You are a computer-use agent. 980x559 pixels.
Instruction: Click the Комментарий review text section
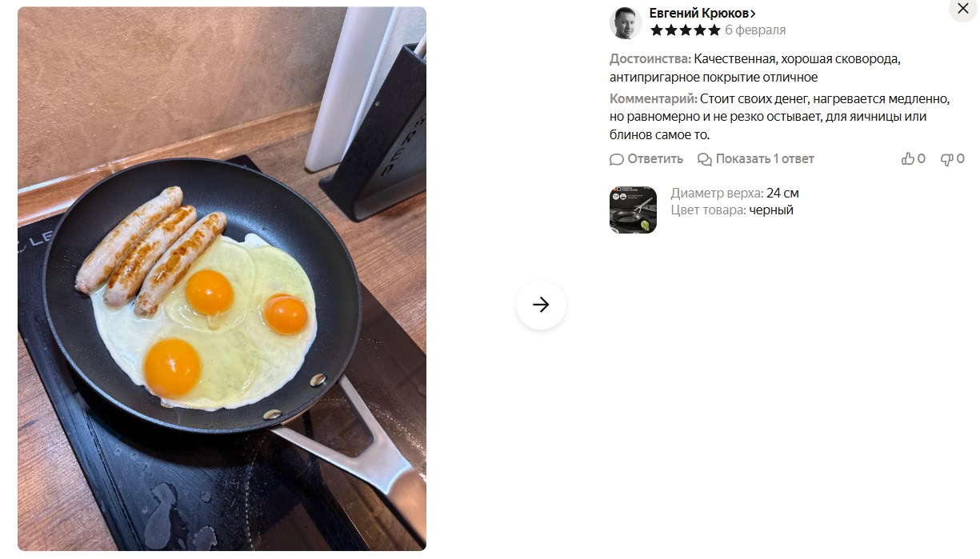tap(780, 117)
